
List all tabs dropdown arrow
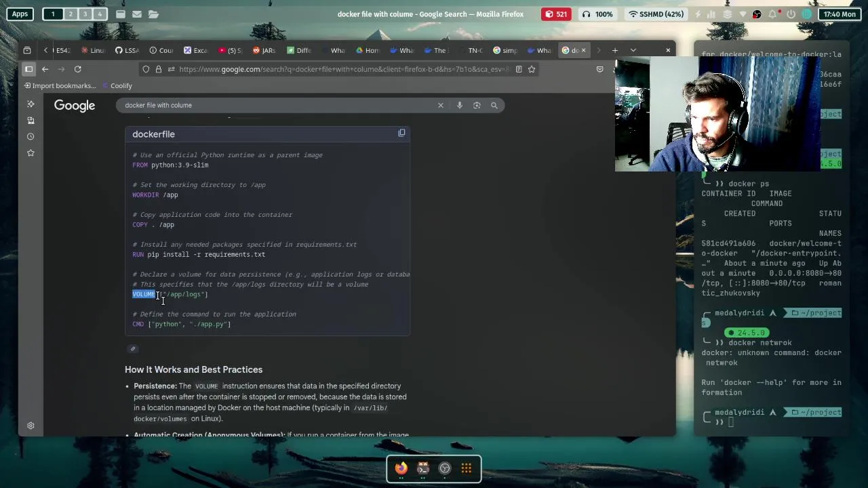coord(633,50)
